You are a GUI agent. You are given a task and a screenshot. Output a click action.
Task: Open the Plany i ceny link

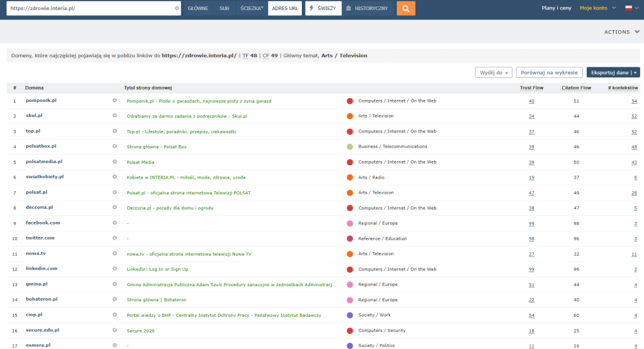point(556,8)
